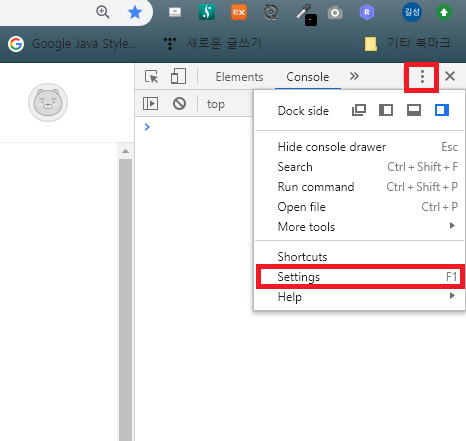Activate the inspect element picker tool
The image size is (466, 441).
[152, 76]
